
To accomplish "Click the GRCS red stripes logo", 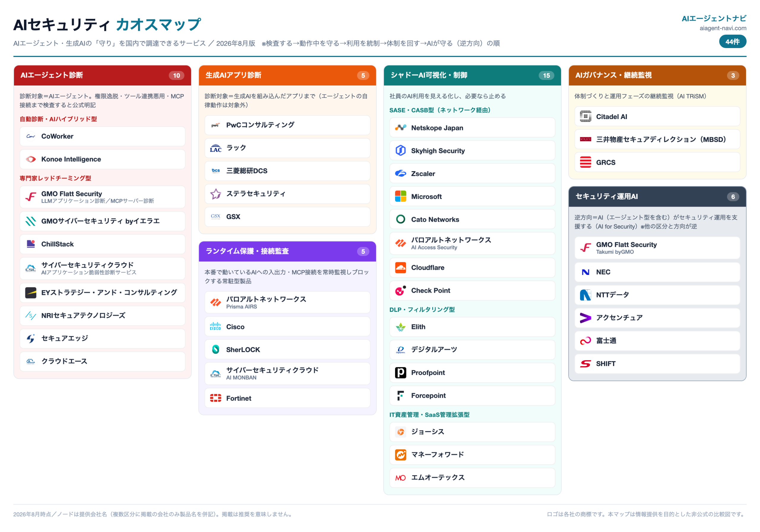I will click(x=585, y=162).
